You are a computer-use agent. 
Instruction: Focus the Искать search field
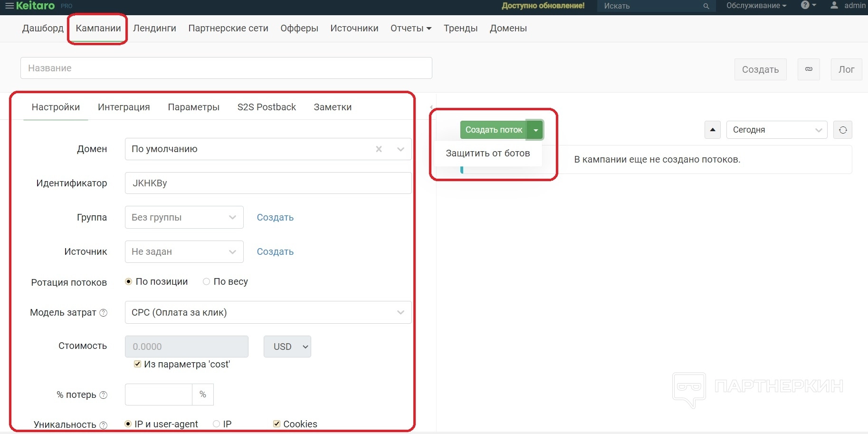pyautogui.click(x=650, y=6)
